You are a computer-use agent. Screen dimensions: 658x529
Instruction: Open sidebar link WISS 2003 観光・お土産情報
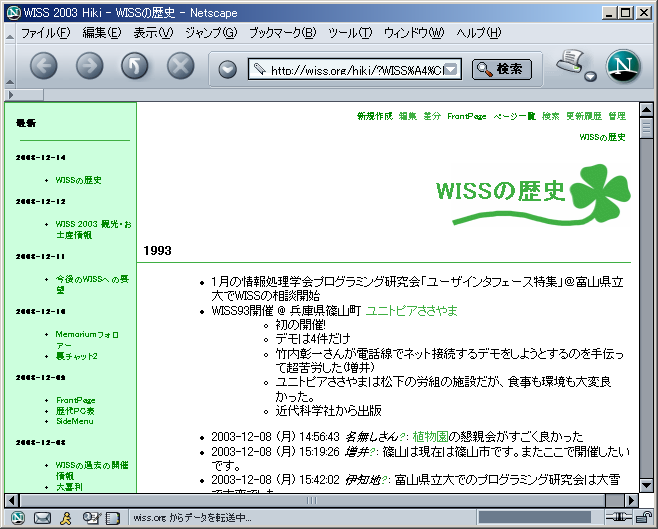point(93,229)
